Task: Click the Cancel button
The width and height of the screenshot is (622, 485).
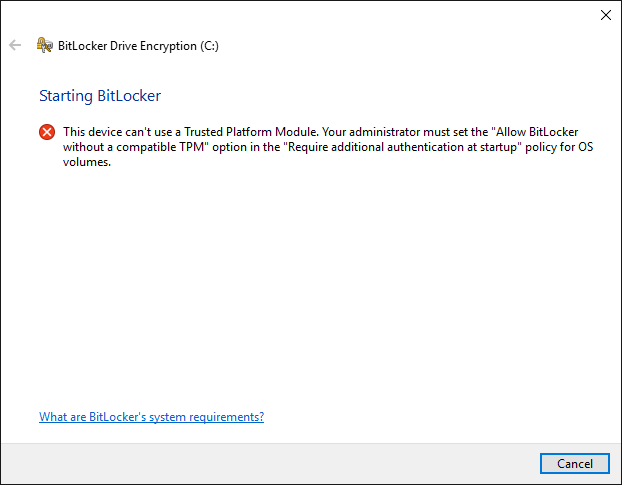Action: [x=574, y=463]
